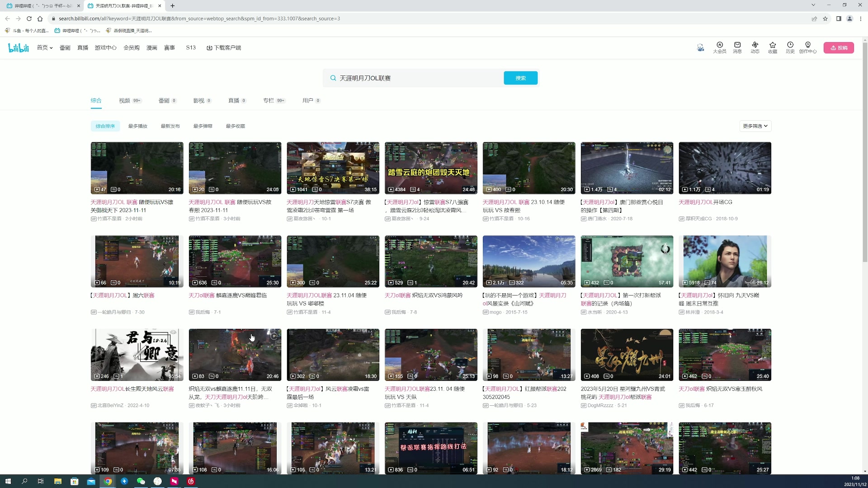
Task: Click the 动态 dynamics icon
Action: [x=755, y=47]
